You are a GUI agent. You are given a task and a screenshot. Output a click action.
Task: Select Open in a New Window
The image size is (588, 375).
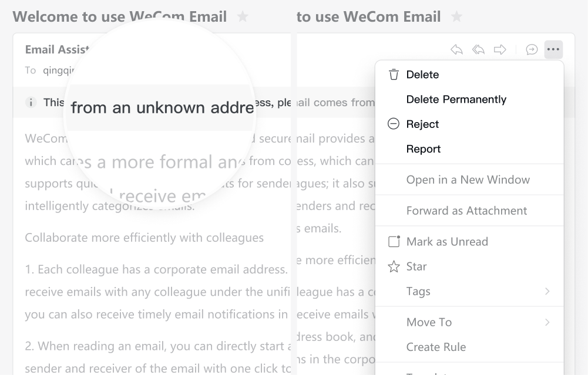pos(468,180)
